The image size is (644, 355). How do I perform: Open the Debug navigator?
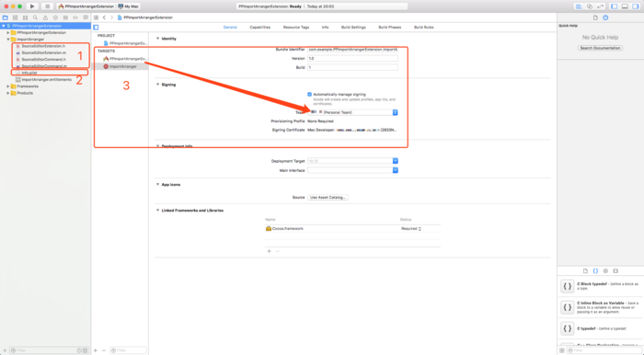pyautogui.click(x=65, y=17)
